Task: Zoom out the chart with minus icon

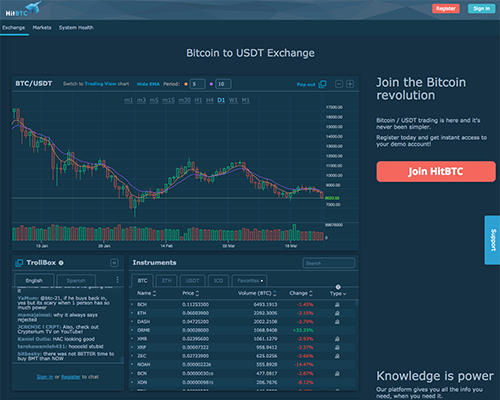Action: point(339,84)
